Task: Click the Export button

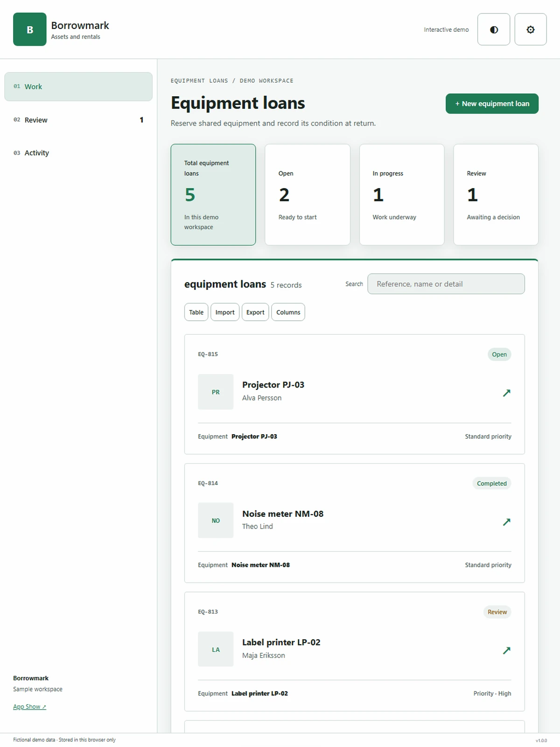Action: click(x=255, y=312)
